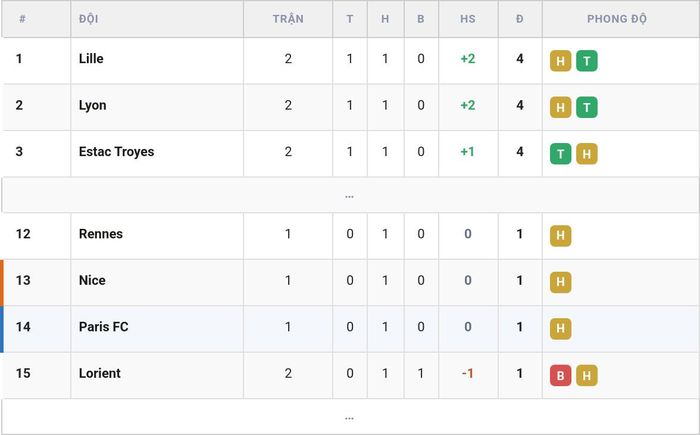
Task: Sort by the TRẬN column header
Action: tap(288, 19)
